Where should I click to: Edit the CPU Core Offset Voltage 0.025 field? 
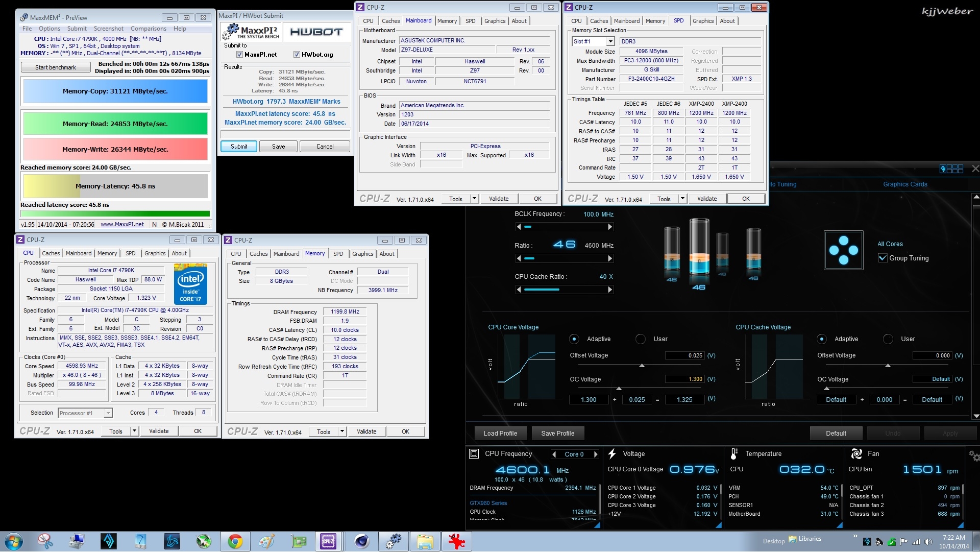[x=684, y=355]
